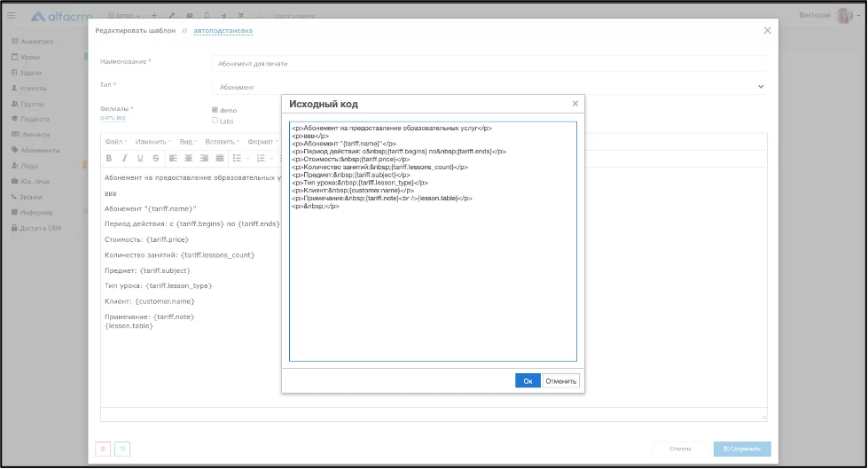Click the Ok button in source dialog

pos(528,381)
